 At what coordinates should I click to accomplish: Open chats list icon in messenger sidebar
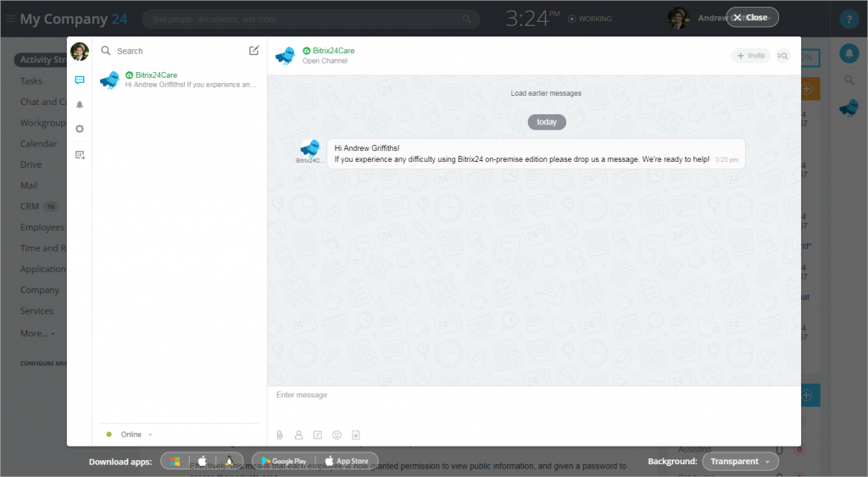click(80, 80)
